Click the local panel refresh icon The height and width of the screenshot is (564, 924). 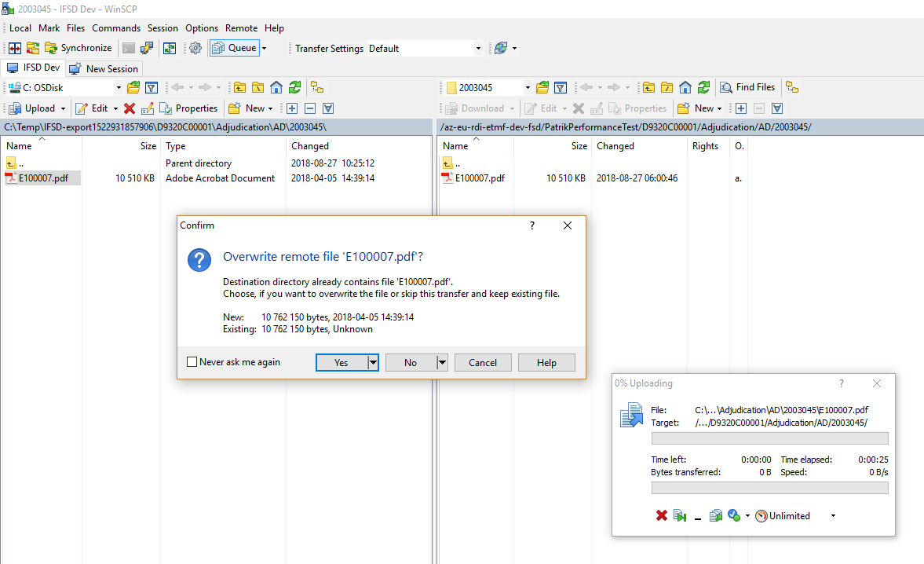(294, 87)
